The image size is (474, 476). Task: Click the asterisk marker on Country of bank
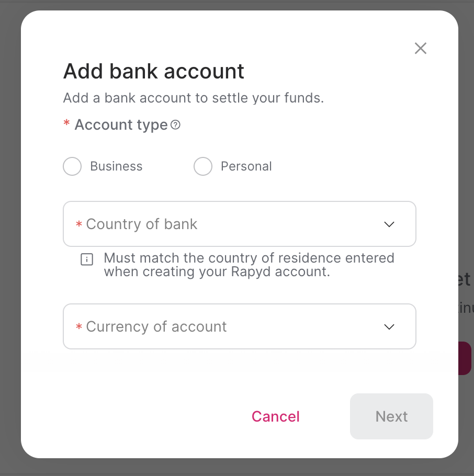78,224
